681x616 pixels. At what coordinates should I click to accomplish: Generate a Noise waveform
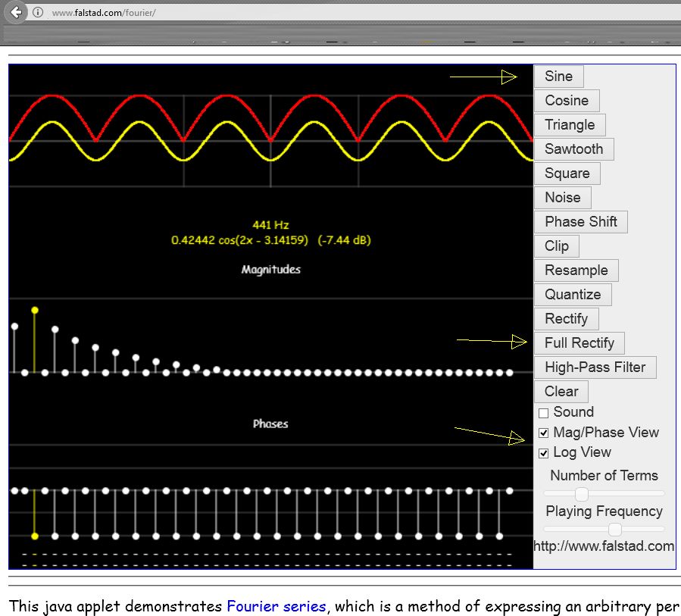point(561,197)
